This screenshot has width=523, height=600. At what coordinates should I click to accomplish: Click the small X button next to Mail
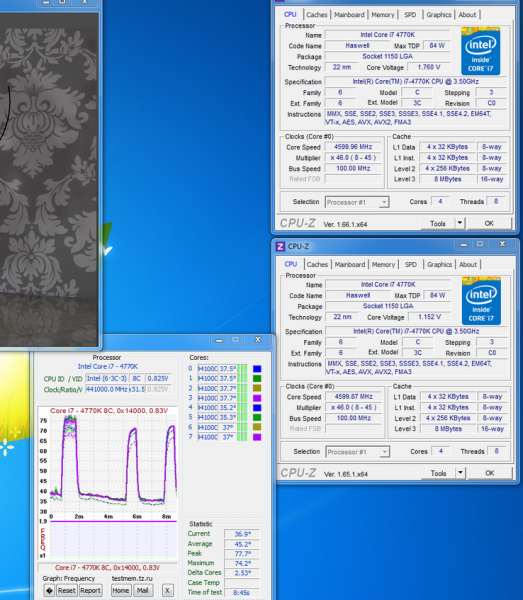click(167, 590)
